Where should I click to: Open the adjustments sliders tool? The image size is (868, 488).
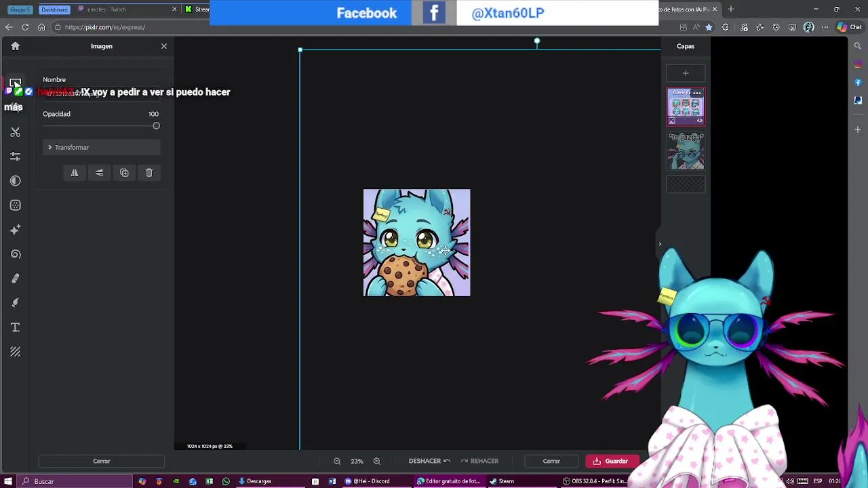coord(15,157)
